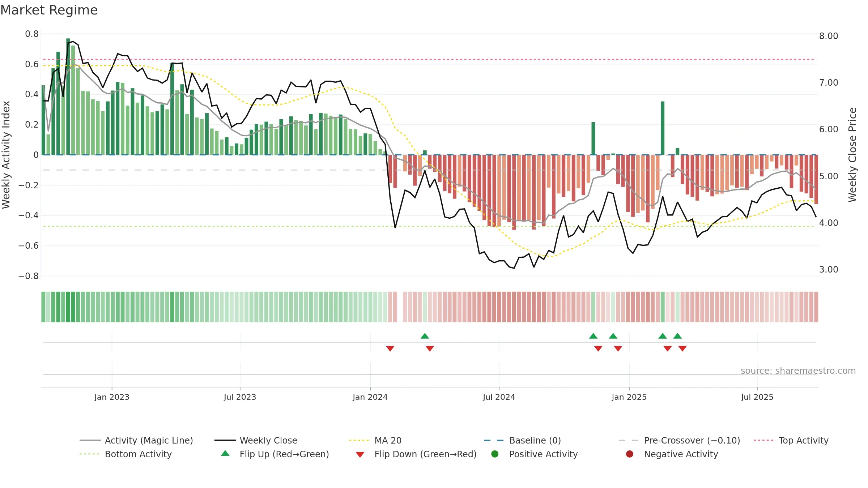Viewport: 868px width, 488px height.
Task: Click the darkest green cell in heatmap strip
Action: click(68, 307)
